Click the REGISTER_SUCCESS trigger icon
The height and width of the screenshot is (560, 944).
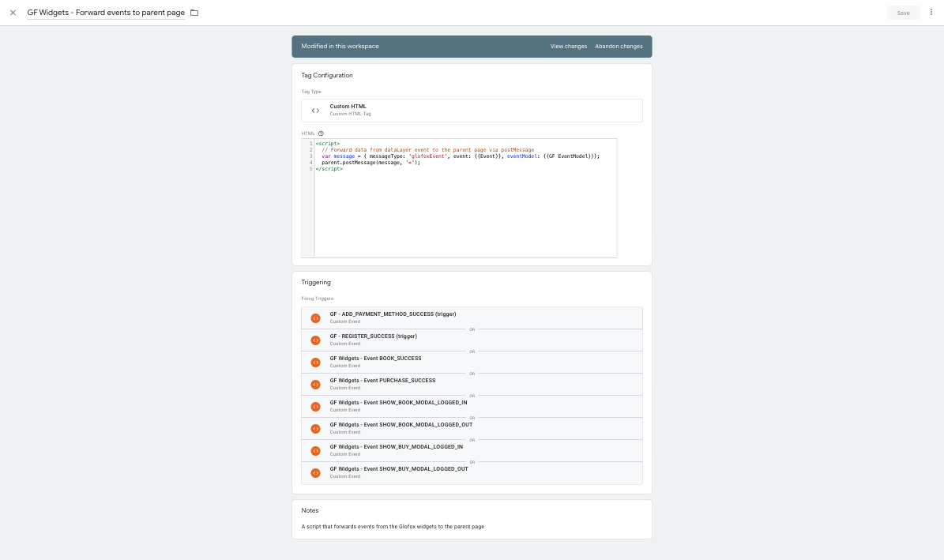point(315,340)
